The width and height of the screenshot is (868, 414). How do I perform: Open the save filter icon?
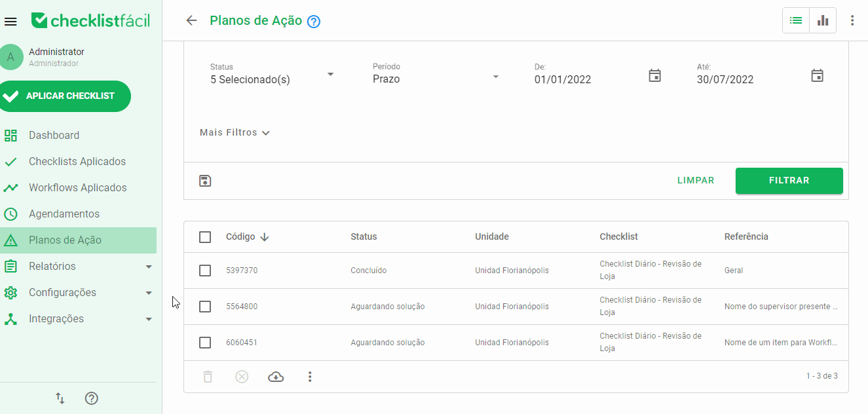point(205,180)
